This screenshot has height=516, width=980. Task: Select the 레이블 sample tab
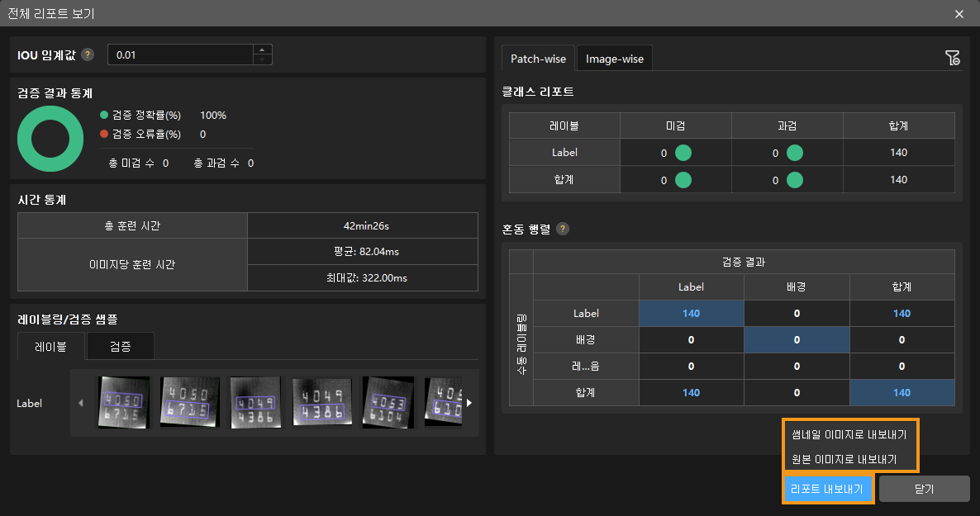pos(50,346)
